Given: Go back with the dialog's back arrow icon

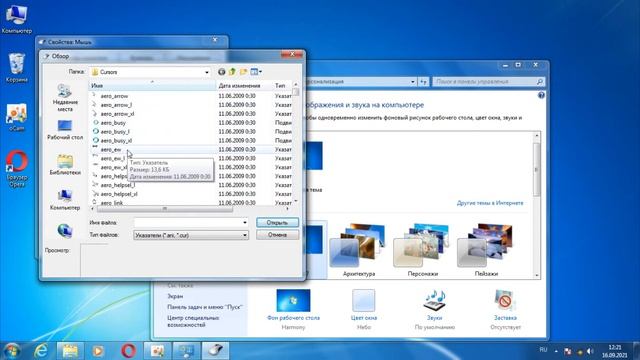Looking at the screenshot, I should pyautogui.click(x=221, y=72).
